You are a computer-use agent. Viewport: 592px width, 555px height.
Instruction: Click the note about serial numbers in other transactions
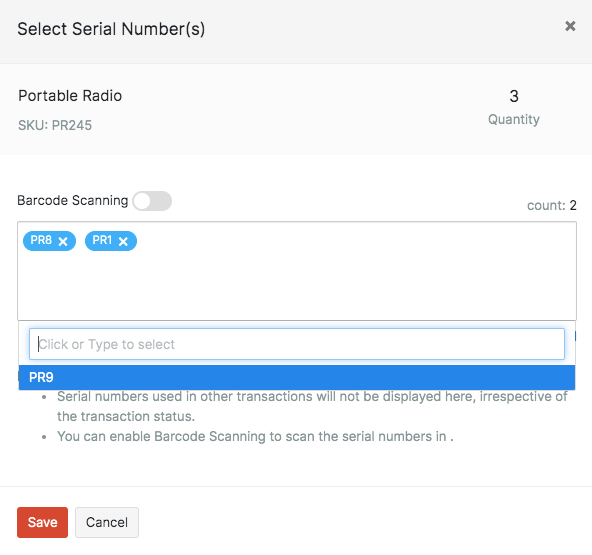pyautogui.click(x=312, y=406)
